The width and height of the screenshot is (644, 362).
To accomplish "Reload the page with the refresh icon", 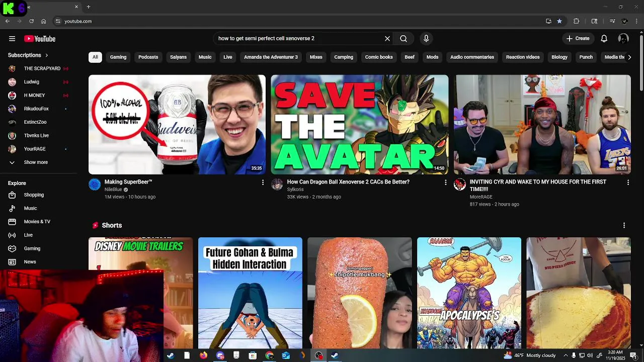I will point(32,21).
